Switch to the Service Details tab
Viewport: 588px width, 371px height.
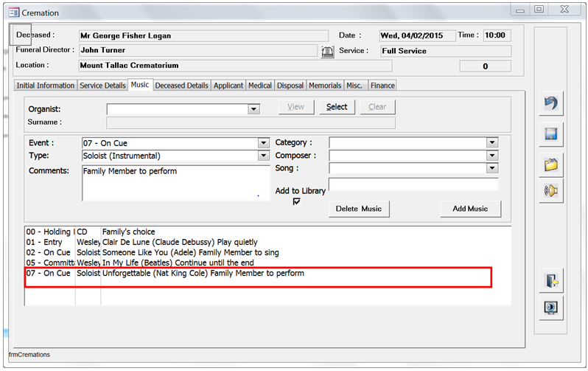tap(102, 86)
